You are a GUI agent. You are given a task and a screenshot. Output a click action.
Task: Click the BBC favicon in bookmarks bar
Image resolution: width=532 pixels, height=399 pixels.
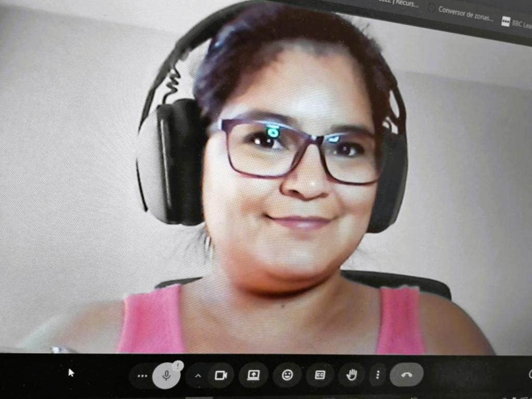point(506,21)
